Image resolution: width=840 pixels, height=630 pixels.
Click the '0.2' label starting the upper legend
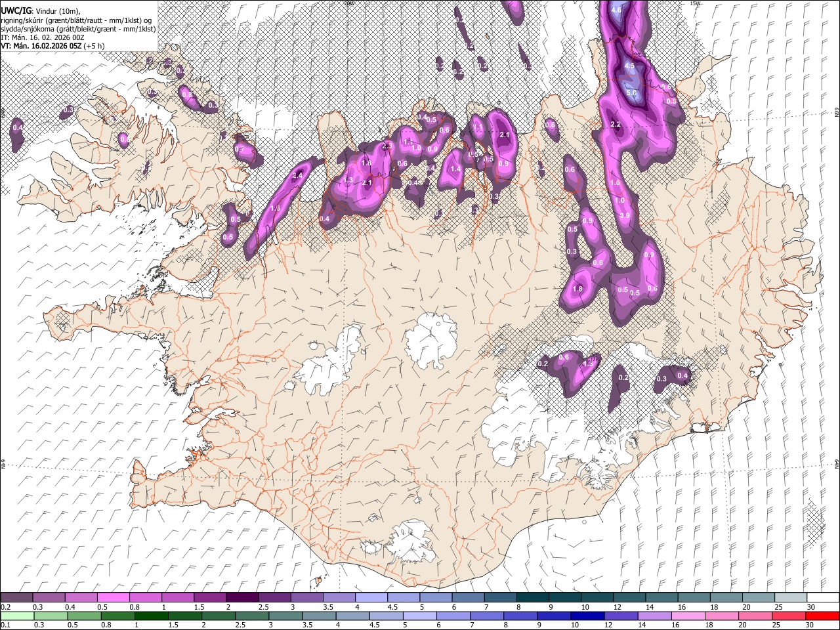[5, 607]
